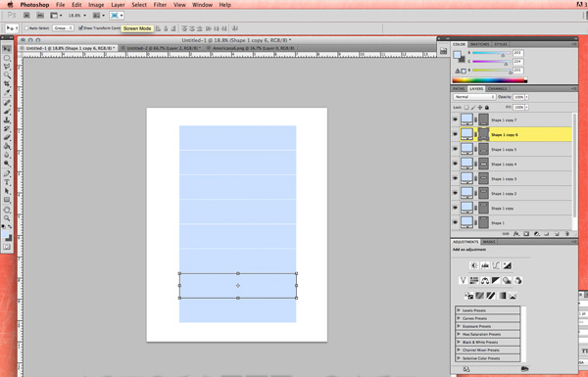Toggle Quick Mask mode icon

pyautogui.click(x=7, y=247)
